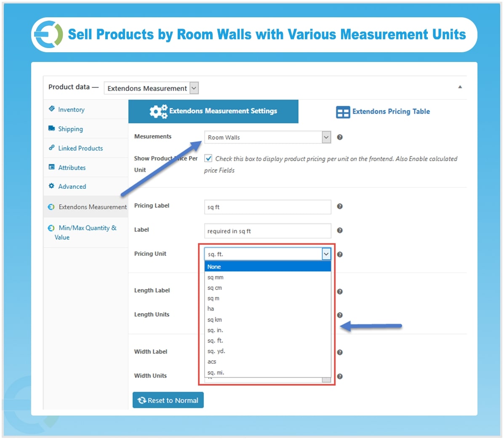Click help icon in Width Units row
Viewport: 504px width, 440px height.
pyautogui.click(x=339, y=376)
